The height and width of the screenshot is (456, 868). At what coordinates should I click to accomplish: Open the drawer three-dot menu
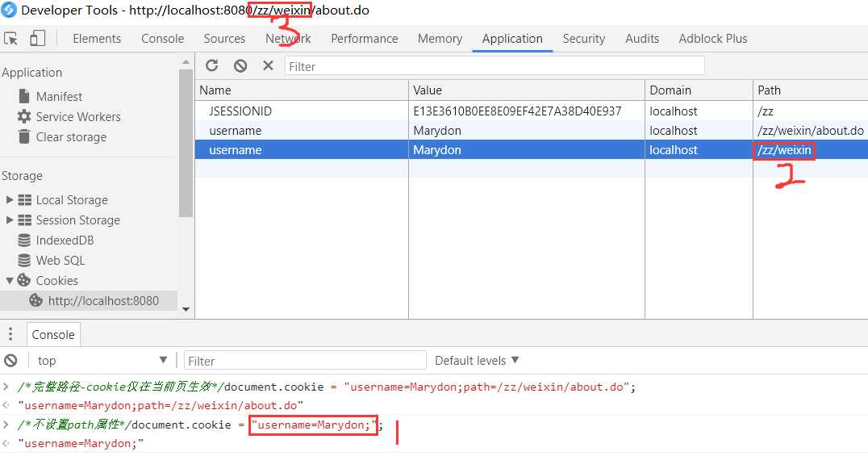[10, 333]
